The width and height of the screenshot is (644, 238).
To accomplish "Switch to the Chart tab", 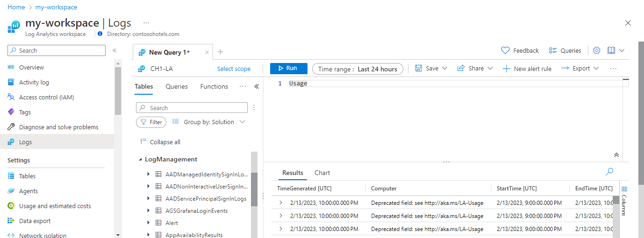I will pyautogui.click(x=322, y=173).
